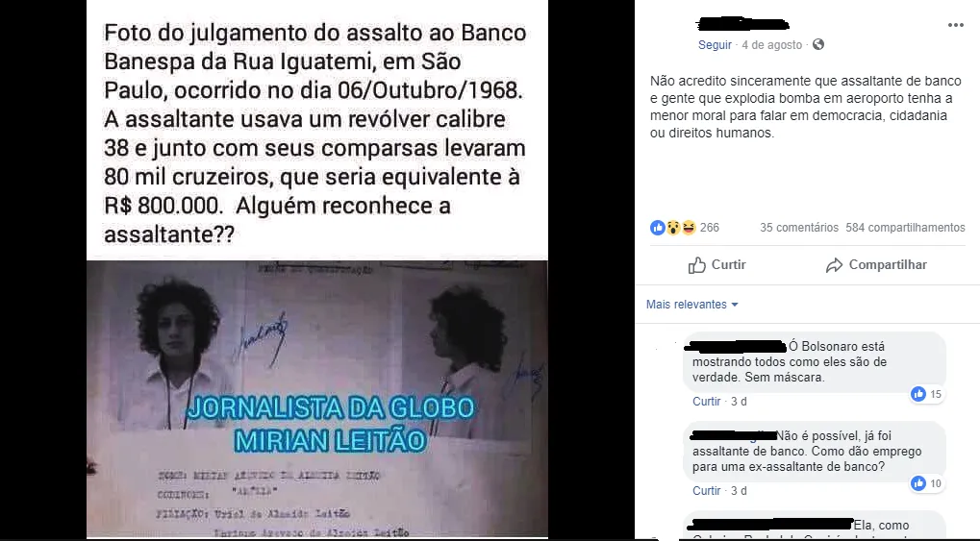Click the public globe privacy icon

tap(818, 44)
